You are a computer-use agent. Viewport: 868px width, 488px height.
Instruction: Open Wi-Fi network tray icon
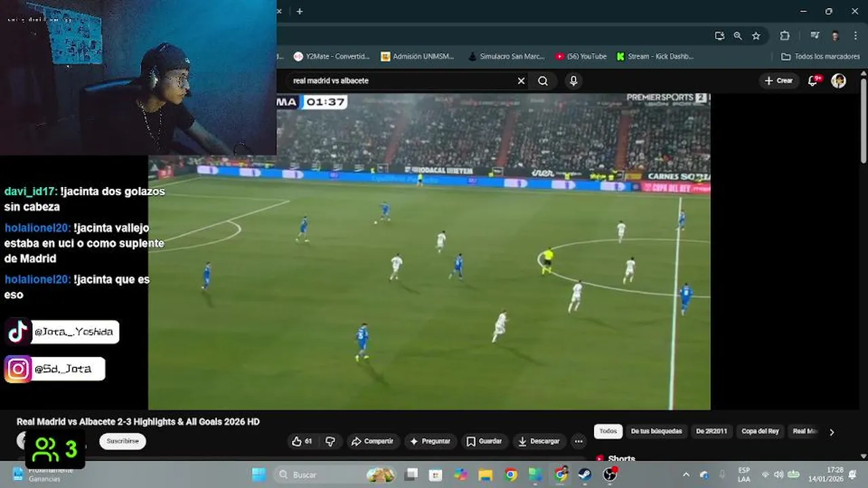pos(766,474)
